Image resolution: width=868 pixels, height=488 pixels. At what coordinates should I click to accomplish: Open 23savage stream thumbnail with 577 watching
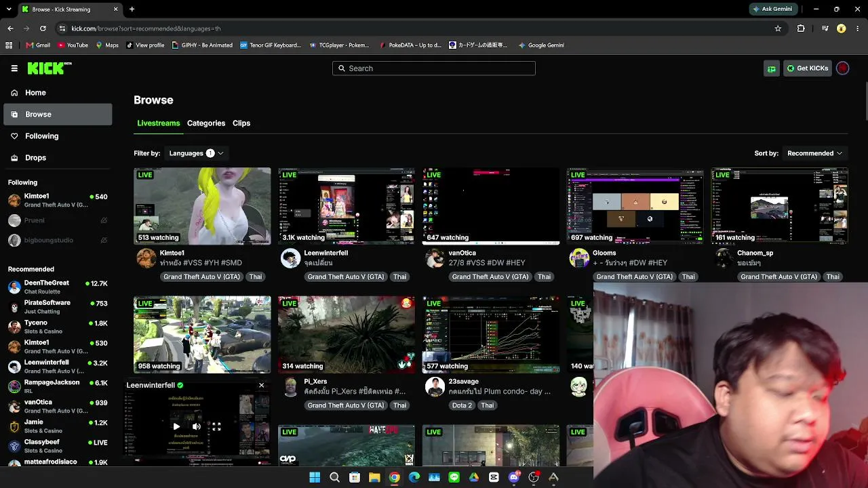click(491, 335)
